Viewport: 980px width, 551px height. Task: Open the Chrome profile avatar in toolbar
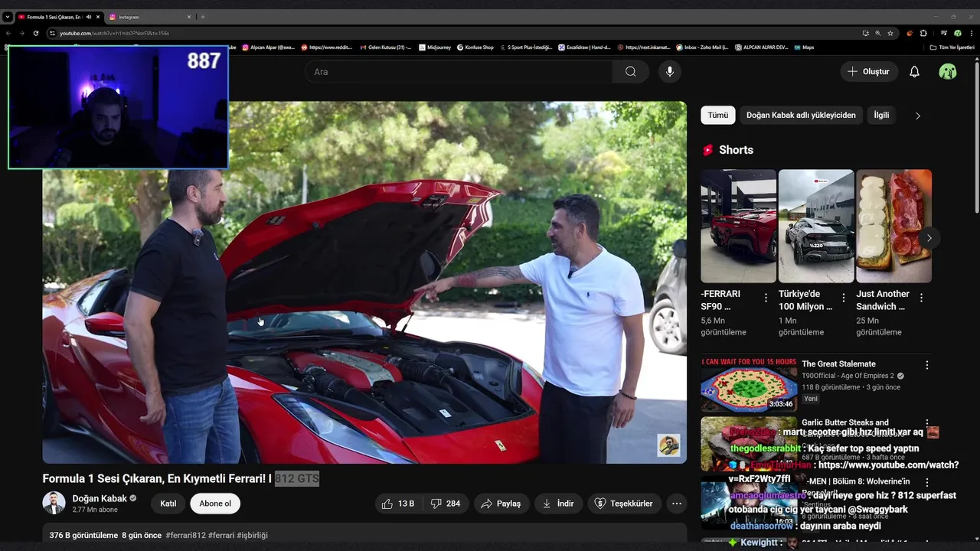tap(957, 34)
